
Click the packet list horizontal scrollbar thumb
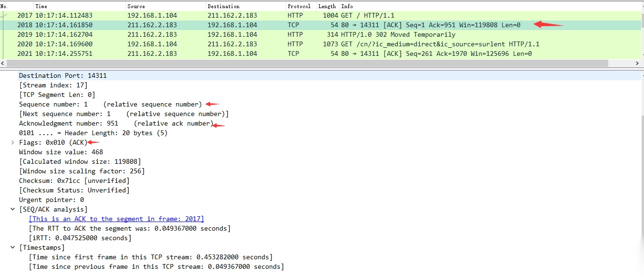click(x=308, y=63)
